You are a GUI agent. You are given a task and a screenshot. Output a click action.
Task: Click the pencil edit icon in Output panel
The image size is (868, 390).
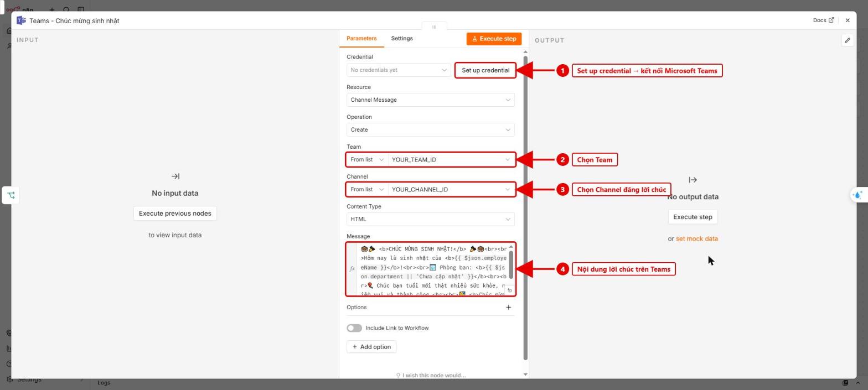(x=847, y=40)
